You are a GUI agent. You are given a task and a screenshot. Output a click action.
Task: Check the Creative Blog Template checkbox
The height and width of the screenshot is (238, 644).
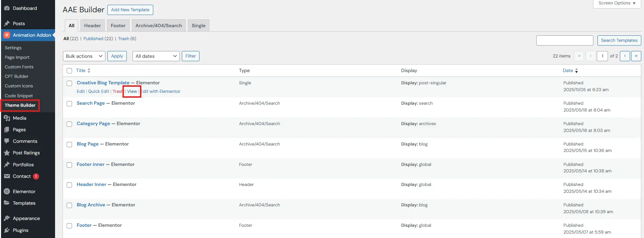[x=69, y=83]
